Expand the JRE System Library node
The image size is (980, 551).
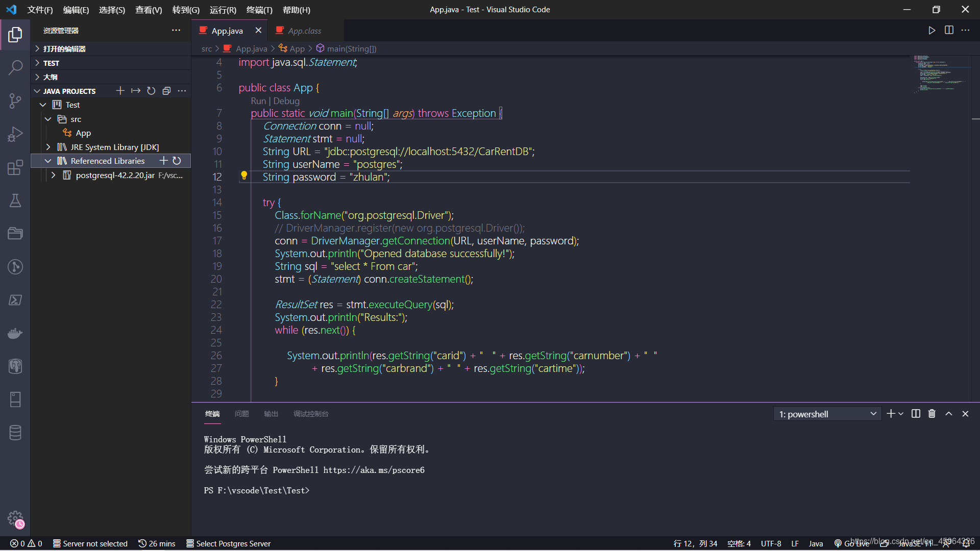[48, 147]
